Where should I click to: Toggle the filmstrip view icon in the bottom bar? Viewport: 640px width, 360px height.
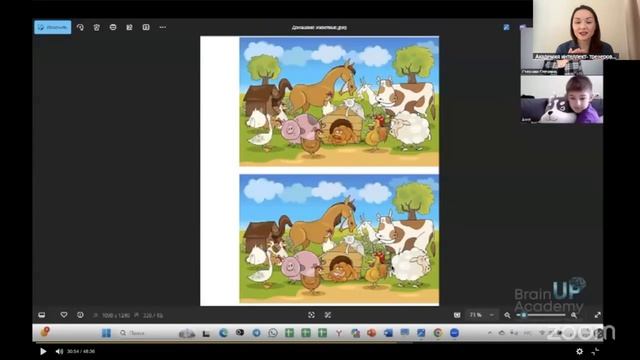42,315
